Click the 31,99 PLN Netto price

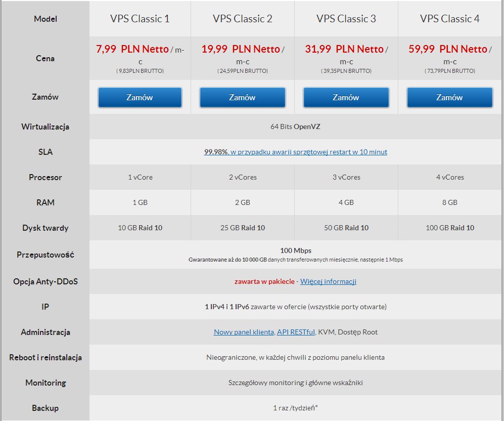click(344, 49)
